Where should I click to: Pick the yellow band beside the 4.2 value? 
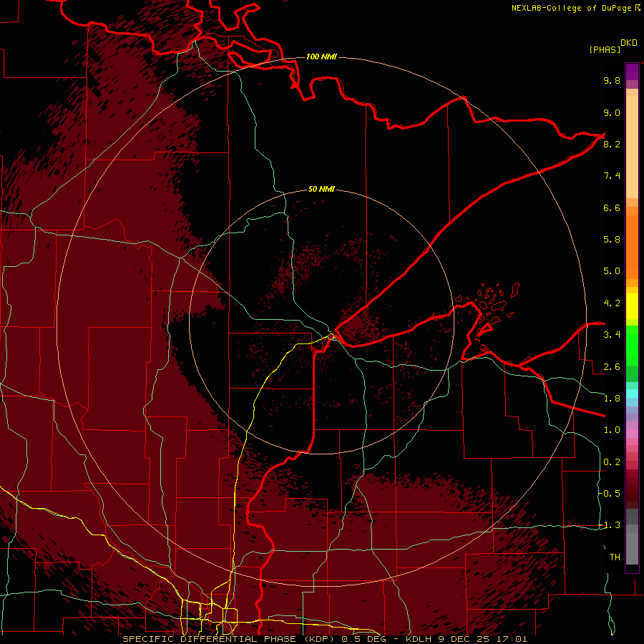tap(632, 306)
